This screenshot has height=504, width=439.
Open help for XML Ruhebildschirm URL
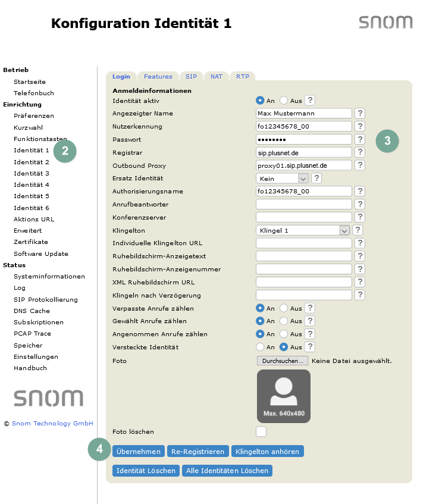pyautogui.click(x=360, y=282)
